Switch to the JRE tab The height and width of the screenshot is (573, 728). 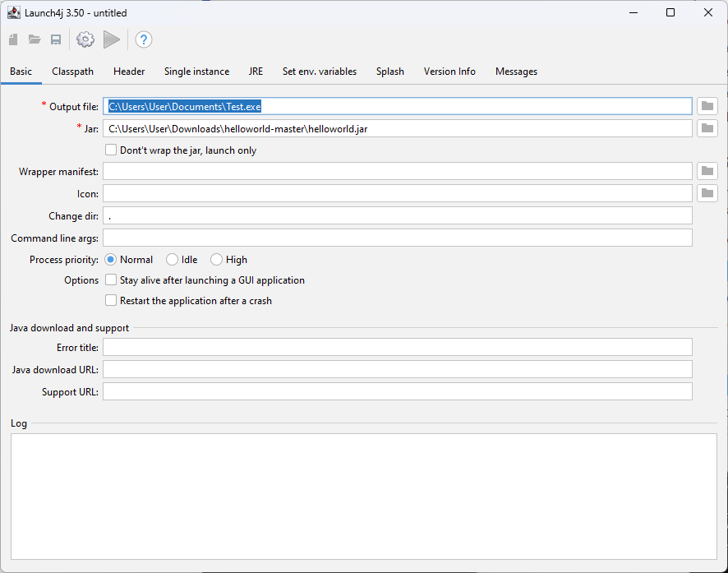click(256, 72)
